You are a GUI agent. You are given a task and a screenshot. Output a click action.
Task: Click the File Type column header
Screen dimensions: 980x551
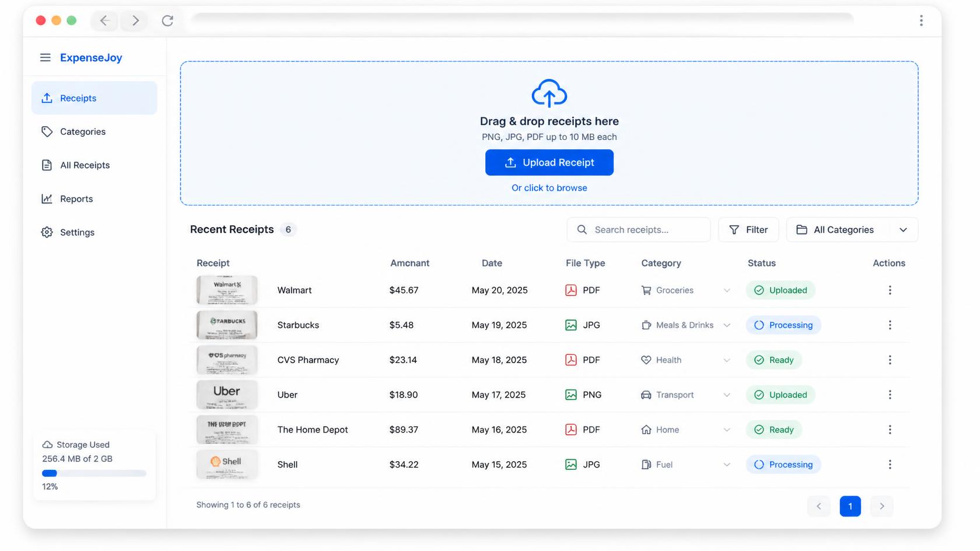[585, 263]
